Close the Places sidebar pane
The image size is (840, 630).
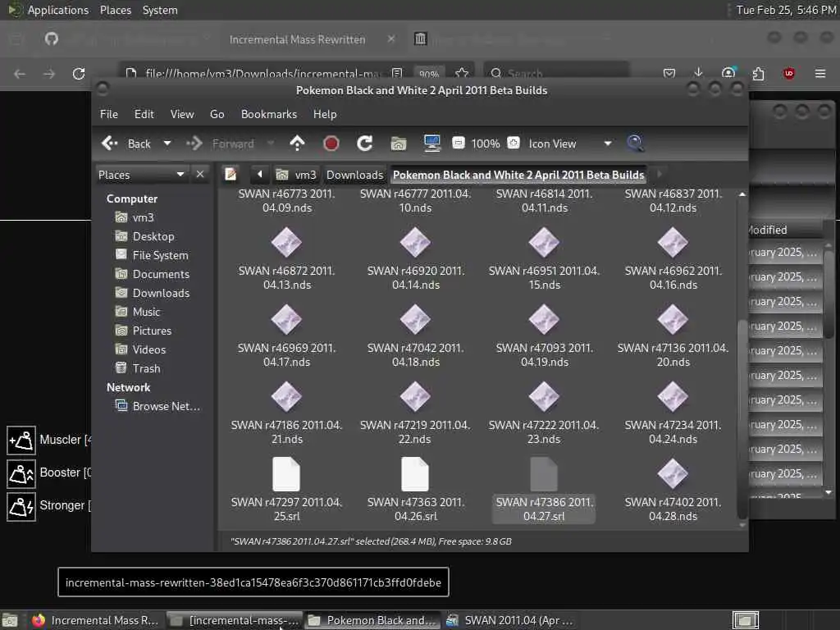pyautogui.click(x=200, y=175)
